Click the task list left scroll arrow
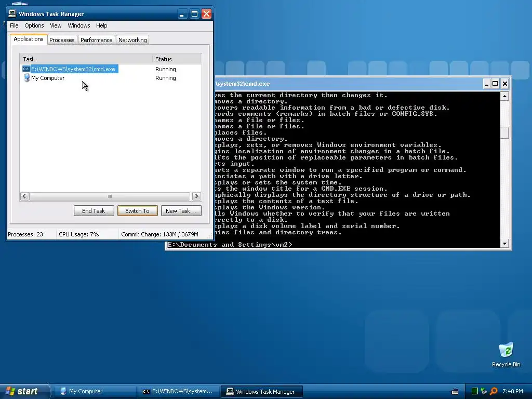The image size is (532, 399). coord(24,196)
